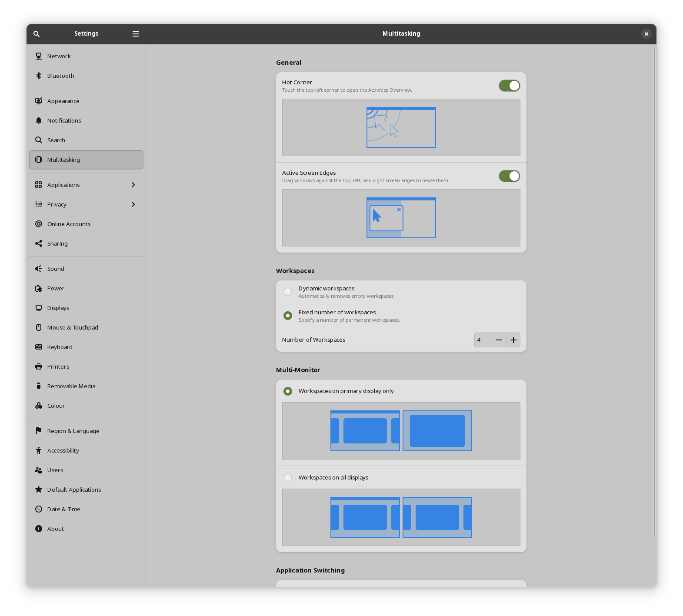Open the hamburger menu in Settings header

(136, 34)
